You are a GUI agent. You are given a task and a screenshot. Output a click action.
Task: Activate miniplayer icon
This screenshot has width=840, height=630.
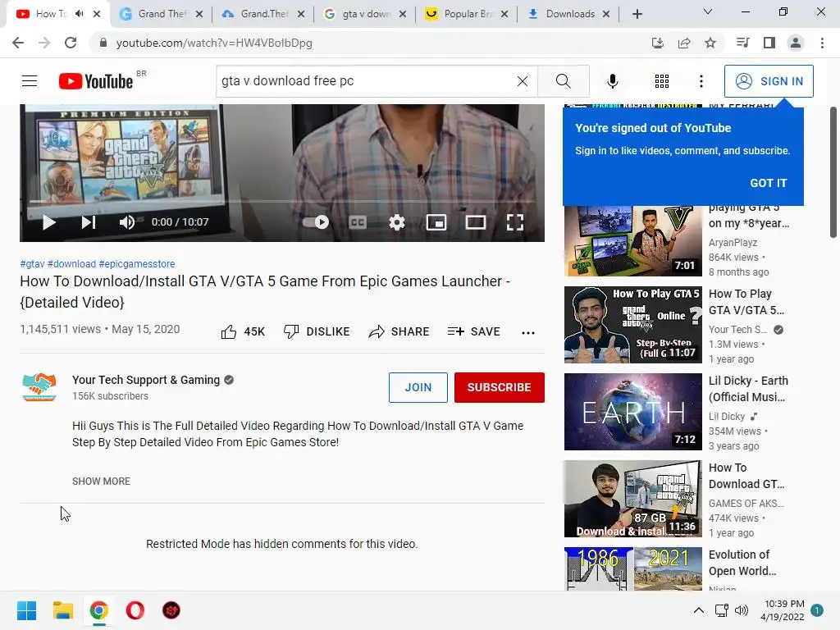(436, 221)
